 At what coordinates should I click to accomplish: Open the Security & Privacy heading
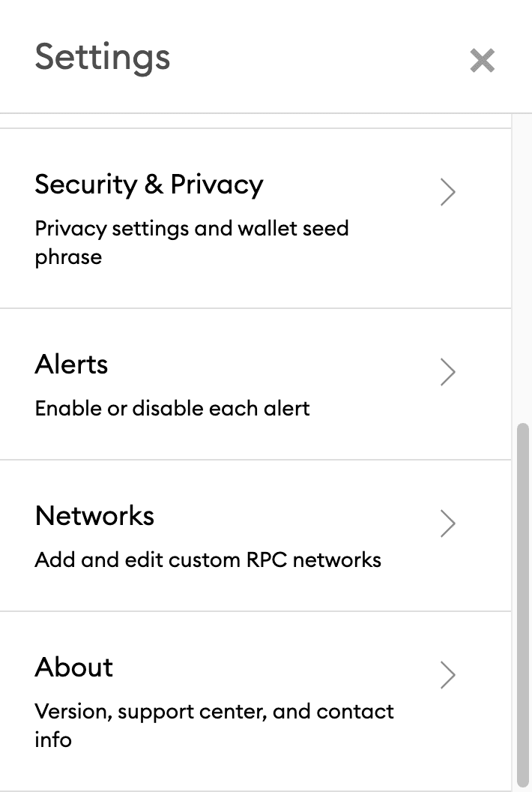pos(149,184)
